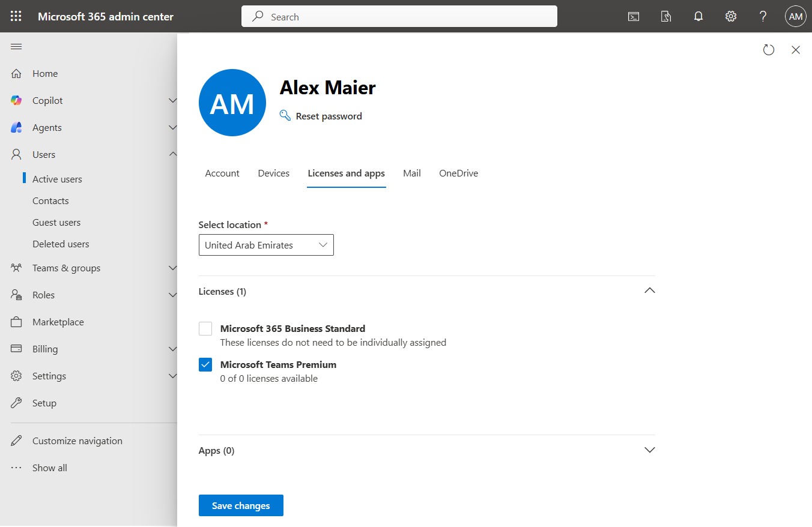Click the large AM profile picture
Screen dimensions: 812x527
[232, 103]
